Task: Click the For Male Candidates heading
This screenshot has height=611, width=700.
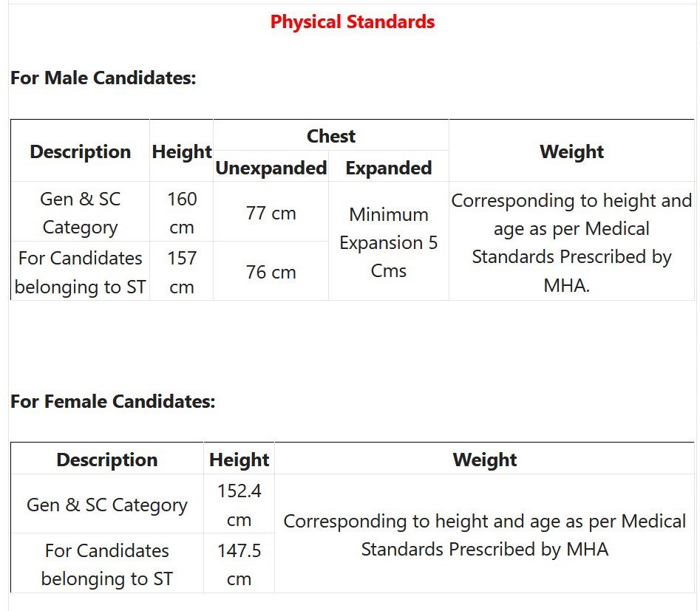Action: 103,78
